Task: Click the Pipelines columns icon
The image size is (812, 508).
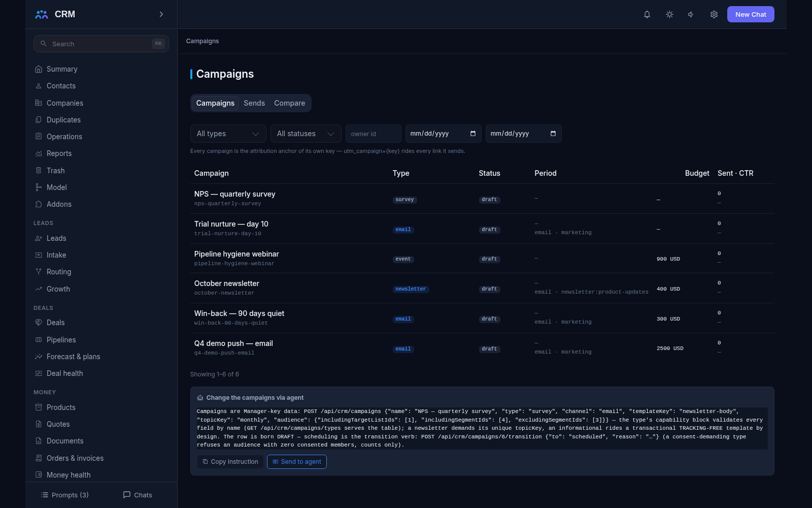Action: click(x=39, y=339)
